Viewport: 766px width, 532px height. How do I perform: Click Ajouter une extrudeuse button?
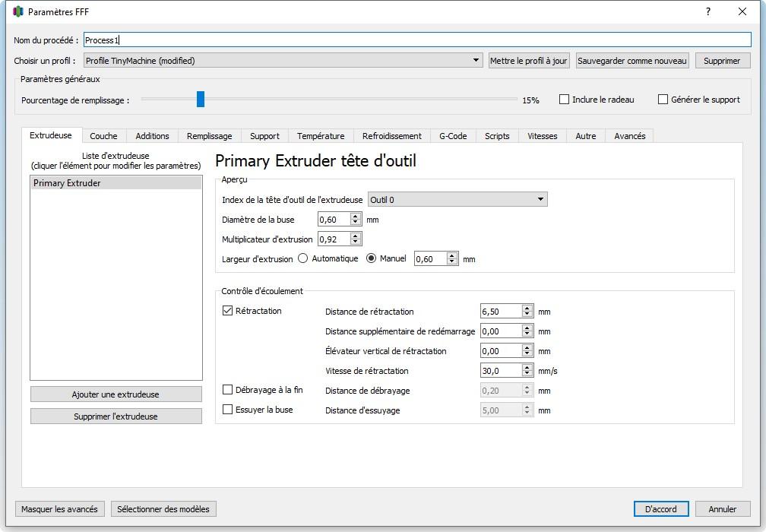tap(116, 394)
